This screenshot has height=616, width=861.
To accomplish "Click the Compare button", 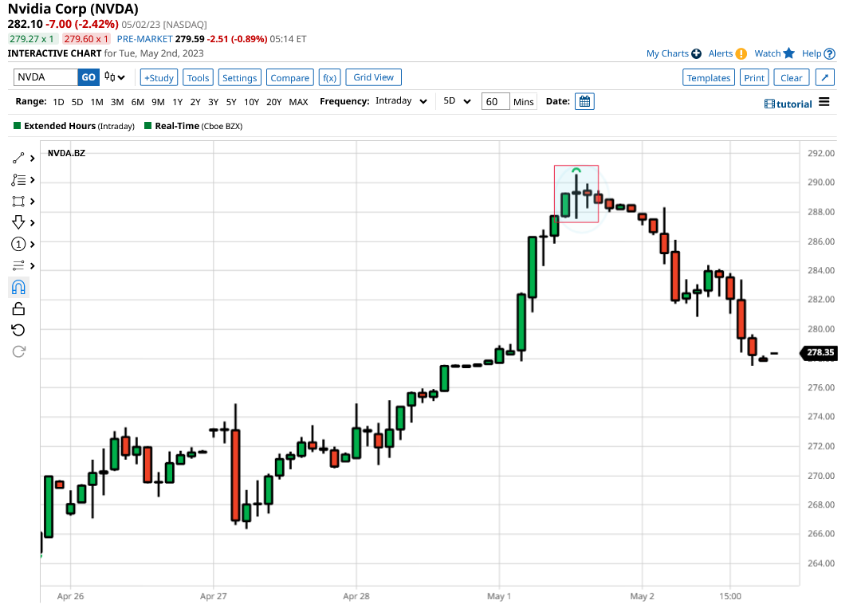I will click(289, 77).
